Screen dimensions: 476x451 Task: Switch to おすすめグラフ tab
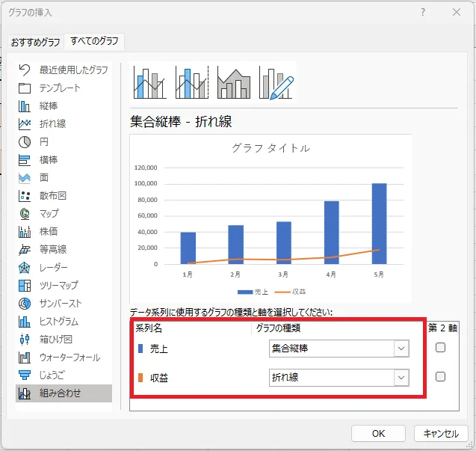[36, 42]
